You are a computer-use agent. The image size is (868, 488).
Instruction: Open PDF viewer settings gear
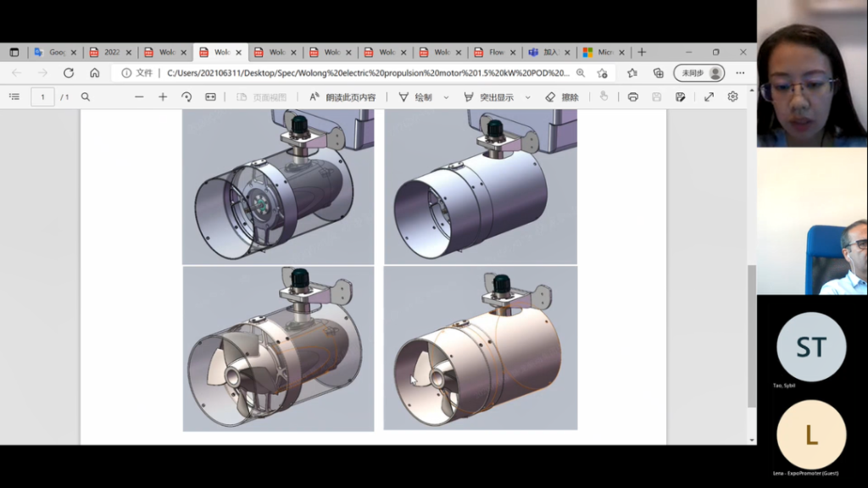tap(732, 97)
